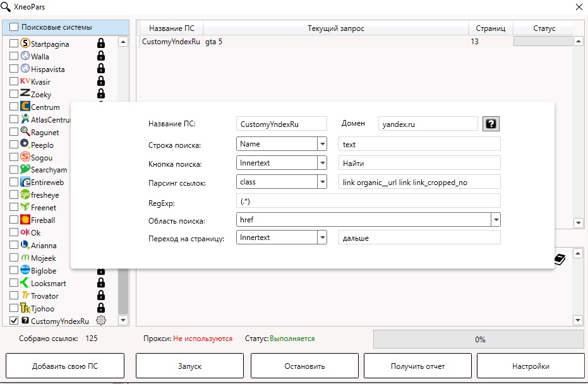Click the Получить отчет button
Image resolution: width=588 pixels, height=384 pixels.
[x=417, y=366]
